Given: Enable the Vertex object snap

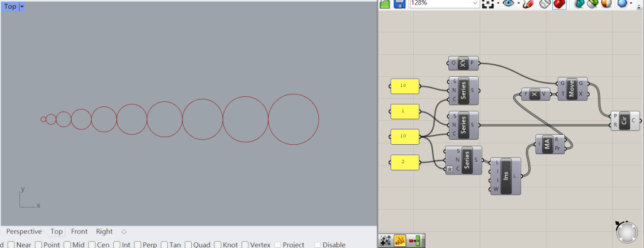Looking at the screenshot, I should 245,245.
